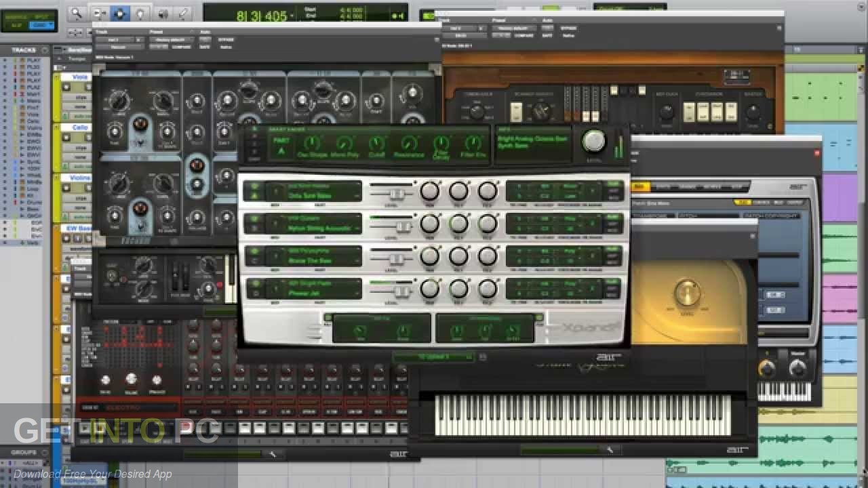Select the Zoomer tool in Pro Tools toolbar

point(77,12)
